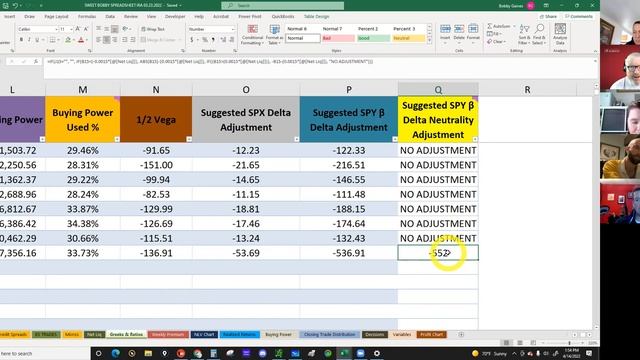This screenshot has width=640, height=360.
Task: Click the Top Align icon
Action: [x=99, y=29]
